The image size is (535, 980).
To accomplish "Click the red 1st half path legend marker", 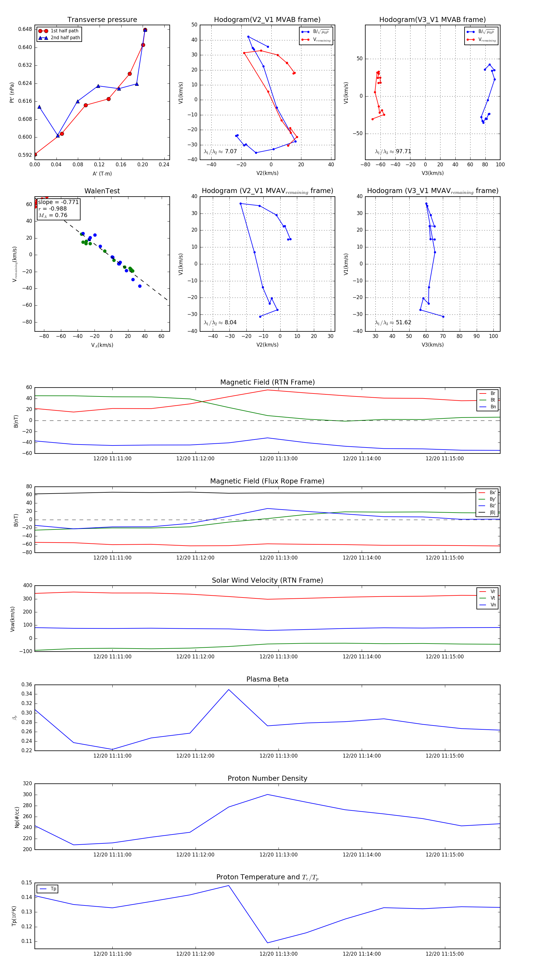I will tap(43, 31).
